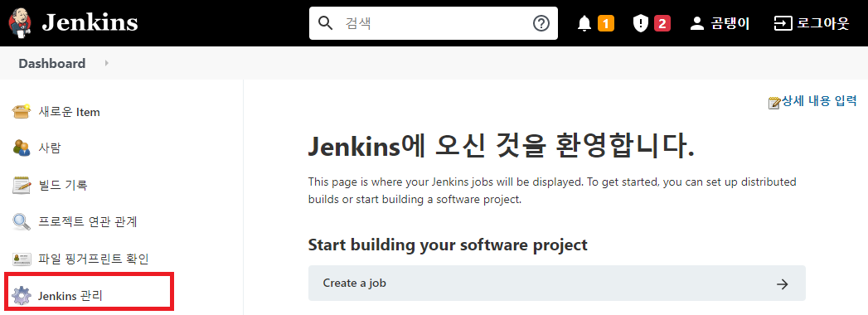Screen dimensions: 868x315
Task: Open the 곰탱이 user profile link
Action: click(730, 23)
